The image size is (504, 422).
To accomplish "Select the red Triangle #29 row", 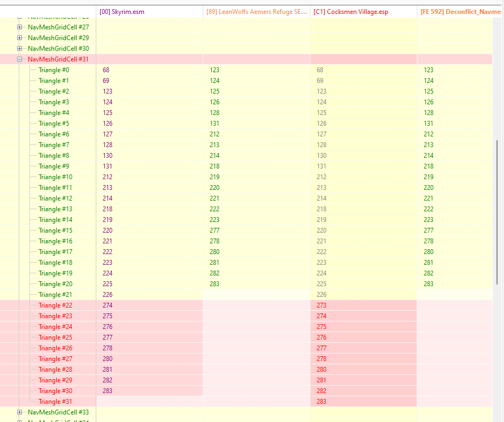I will [x=246, y=380].
